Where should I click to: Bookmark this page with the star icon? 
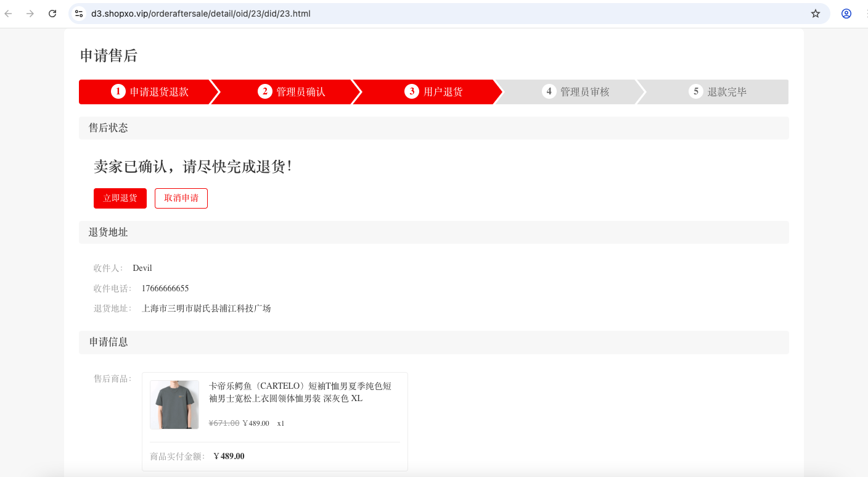coord(816,14)
